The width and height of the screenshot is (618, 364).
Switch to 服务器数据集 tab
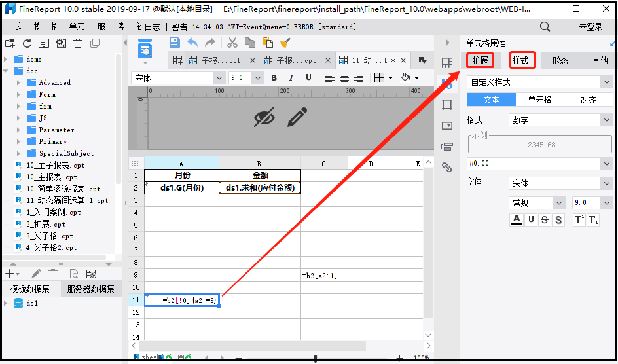90,289
